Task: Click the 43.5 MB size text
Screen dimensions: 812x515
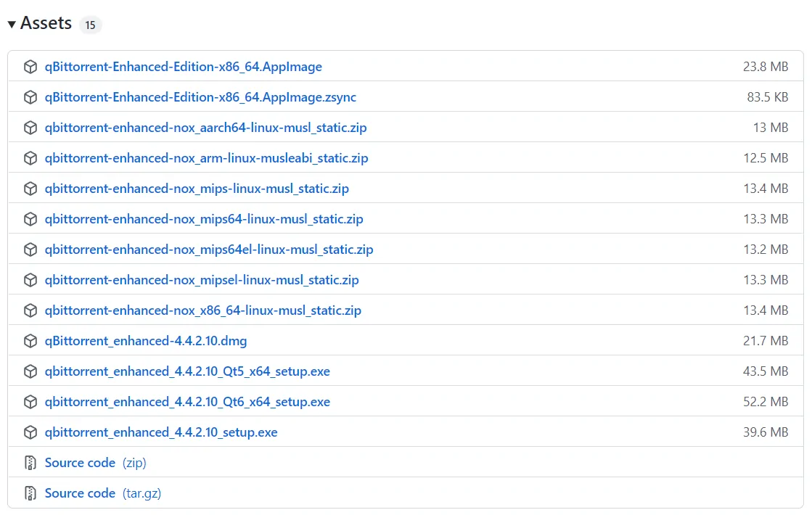Action: [x=766, y=371]
